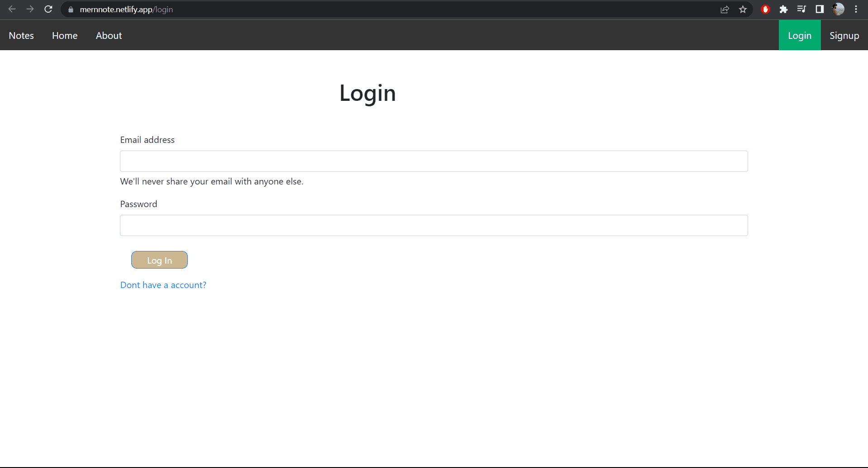Screen dimensions: 868x468
Task: Click the browser forward arrow
Action: point(30,9)
